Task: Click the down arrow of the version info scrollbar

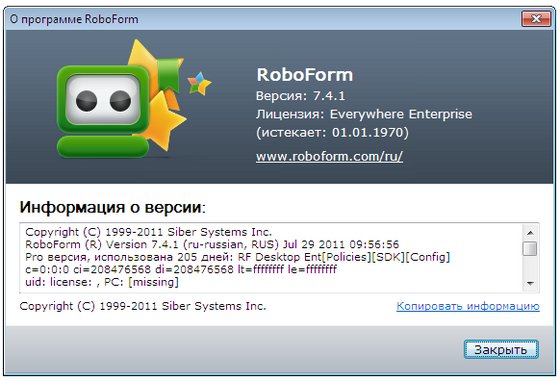Action: (530, 284)
